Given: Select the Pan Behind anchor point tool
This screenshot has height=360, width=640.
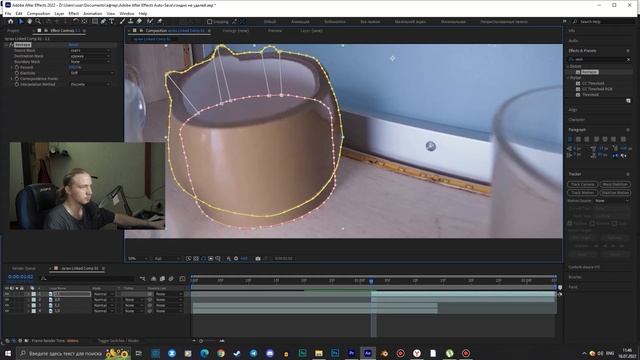Looking at the screenshot, I should point(84,21).
